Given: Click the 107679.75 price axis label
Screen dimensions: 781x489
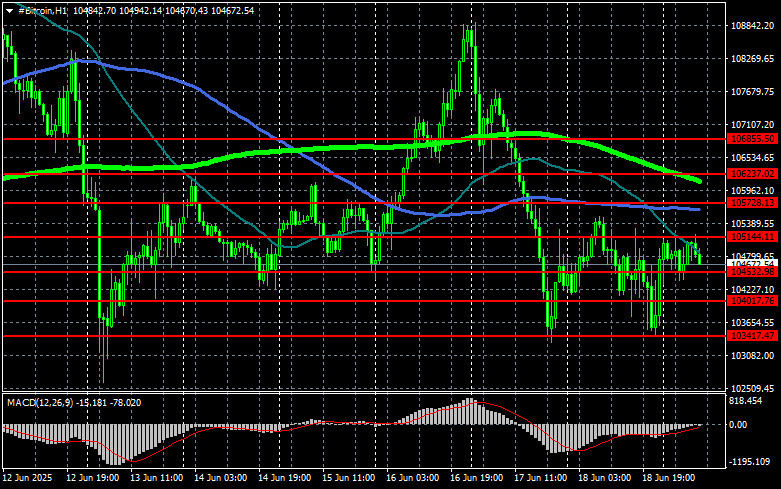Looking at the screenshot, I should 752,92.
